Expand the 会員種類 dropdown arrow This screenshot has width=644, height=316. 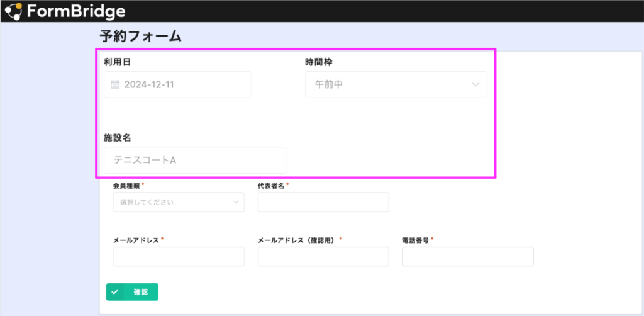[236, 202]
